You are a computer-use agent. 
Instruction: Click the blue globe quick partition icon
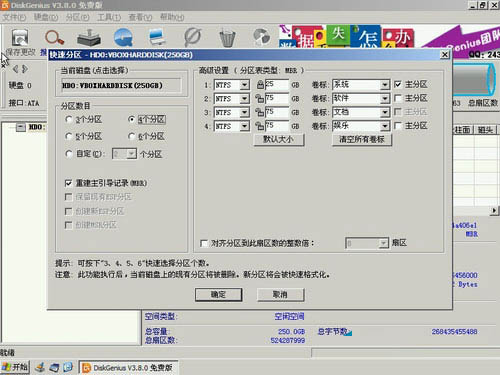pyautogui.click(x=123, y=38)
